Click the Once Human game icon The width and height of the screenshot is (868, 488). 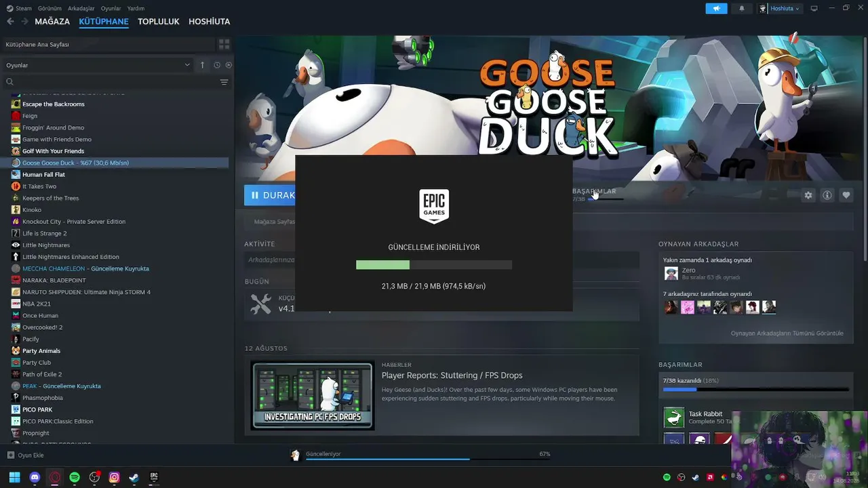click(x=16, y=316)
